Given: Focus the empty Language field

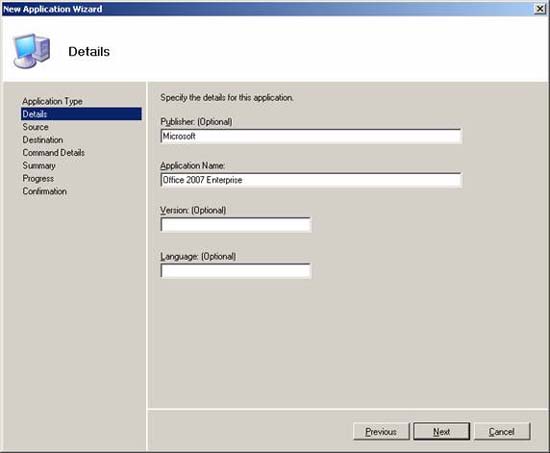Looking at the screenshot, I should tap(236, 271).
